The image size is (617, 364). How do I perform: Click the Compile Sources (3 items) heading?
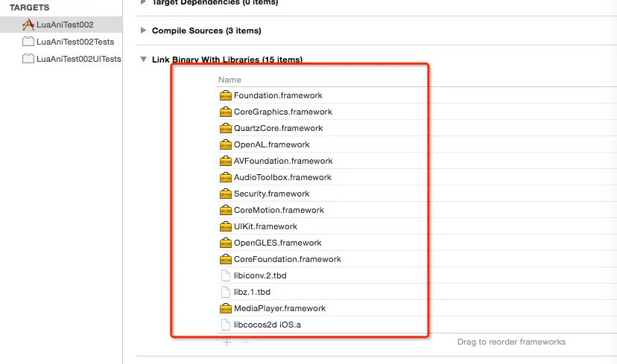206,31
